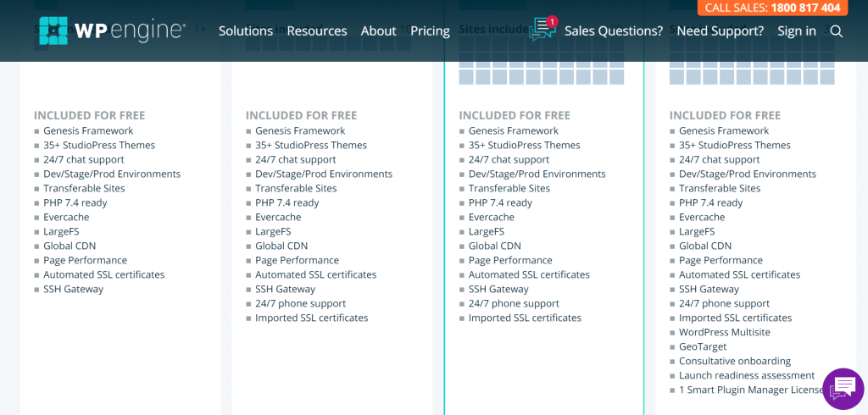
Task: Select 24/7 phone support in second plan column
Action: point(301,303)
